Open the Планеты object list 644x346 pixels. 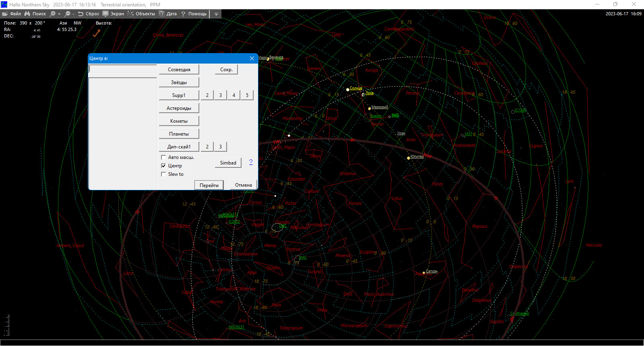[x=179, y=134]
